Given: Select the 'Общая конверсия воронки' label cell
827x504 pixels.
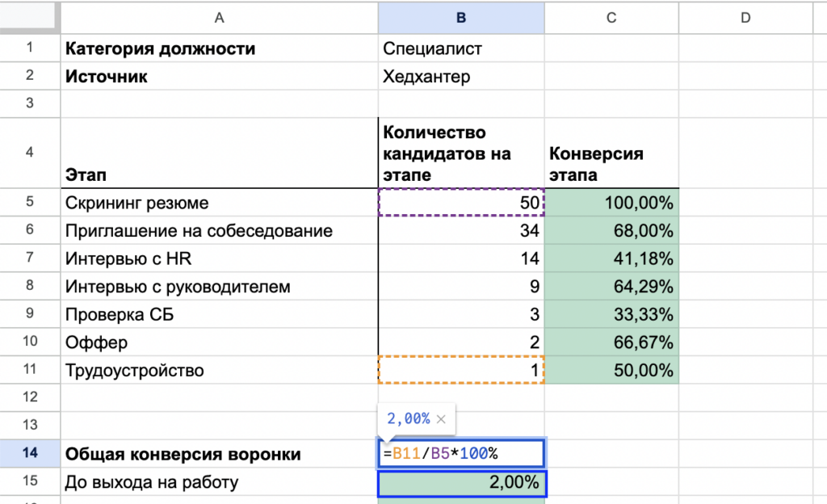Looking at the screenshot, I should pos(219,454).
